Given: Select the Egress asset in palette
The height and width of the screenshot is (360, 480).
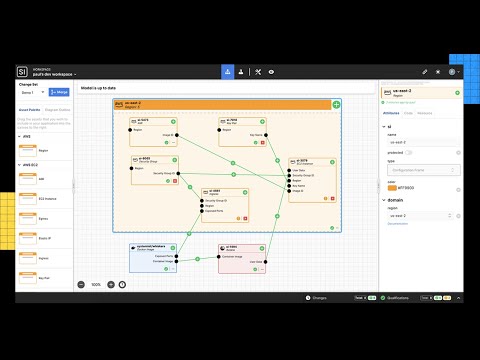Looking at the screenshot, I should (x=28, y=219).
